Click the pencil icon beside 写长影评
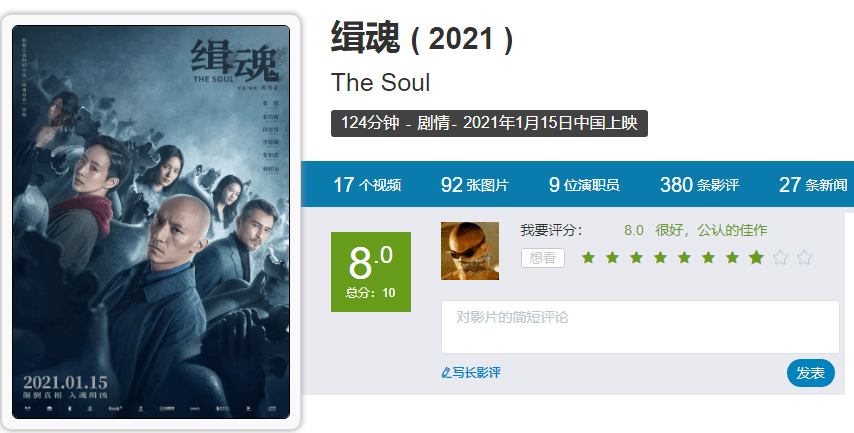Viewport: 854px width, 433px height. click(447, 373)
